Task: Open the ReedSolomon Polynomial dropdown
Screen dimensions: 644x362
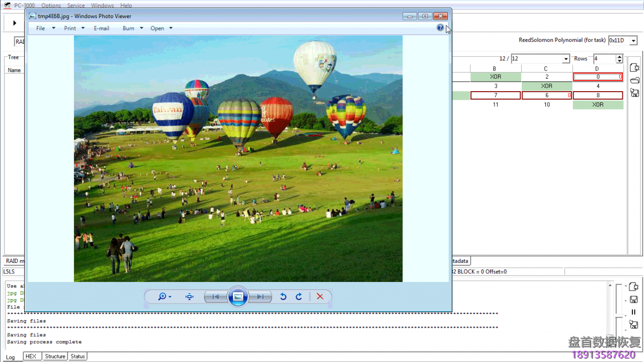Action: click(x=633, y=41)
